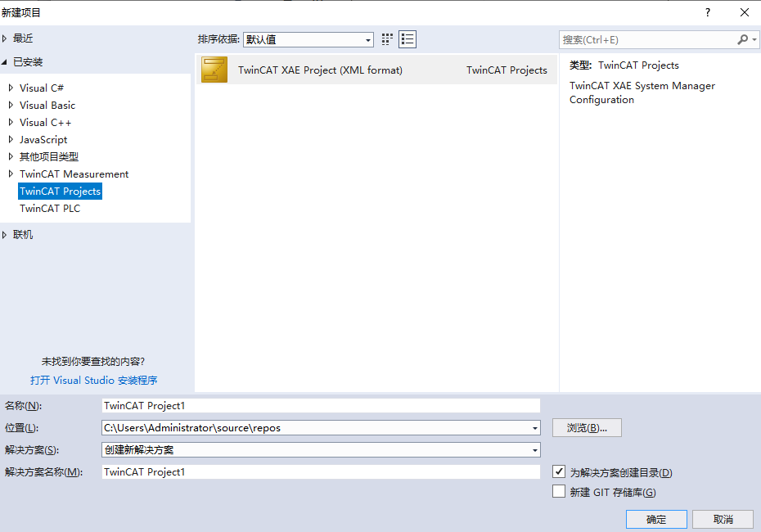Viewport: 761px width, 532px height.
Task: Close the New Project dialog
Action: 745,12
